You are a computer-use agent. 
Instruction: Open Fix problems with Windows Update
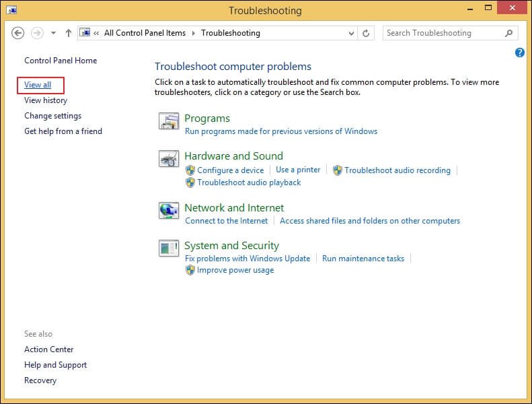click(x=248, y=259)
